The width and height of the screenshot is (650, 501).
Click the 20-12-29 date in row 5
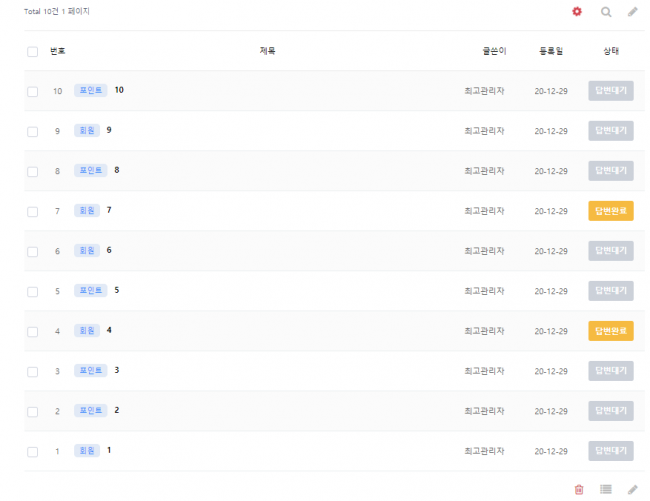551,291
